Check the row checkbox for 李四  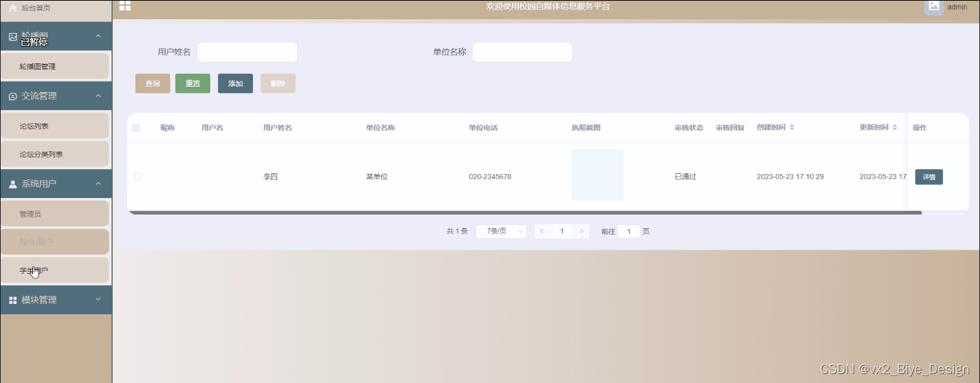tap(137, 177)
